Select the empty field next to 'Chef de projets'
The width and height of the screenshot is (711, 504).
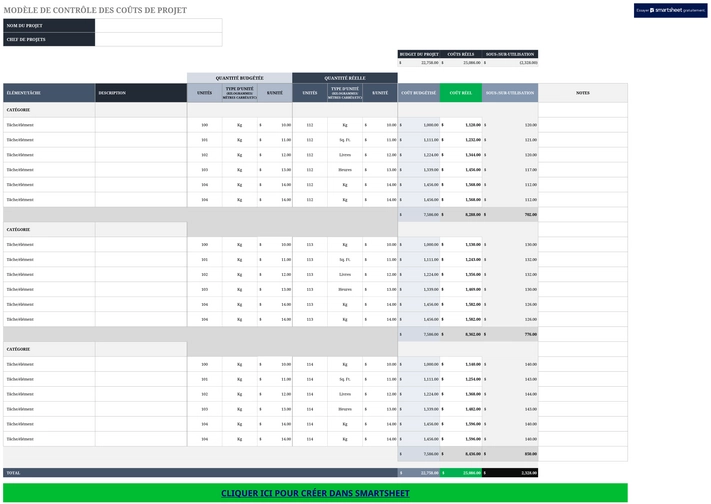pos(159,39)
